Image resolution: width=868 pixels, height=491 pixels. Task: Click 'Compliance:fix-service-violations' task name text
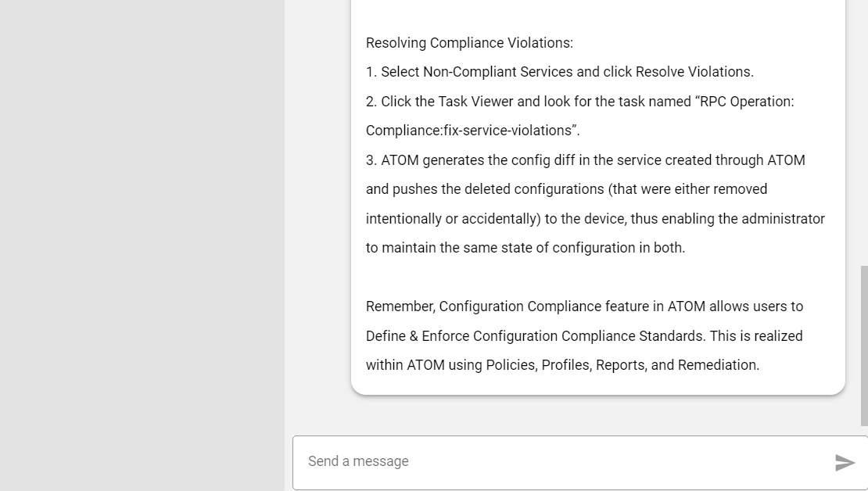469,131
